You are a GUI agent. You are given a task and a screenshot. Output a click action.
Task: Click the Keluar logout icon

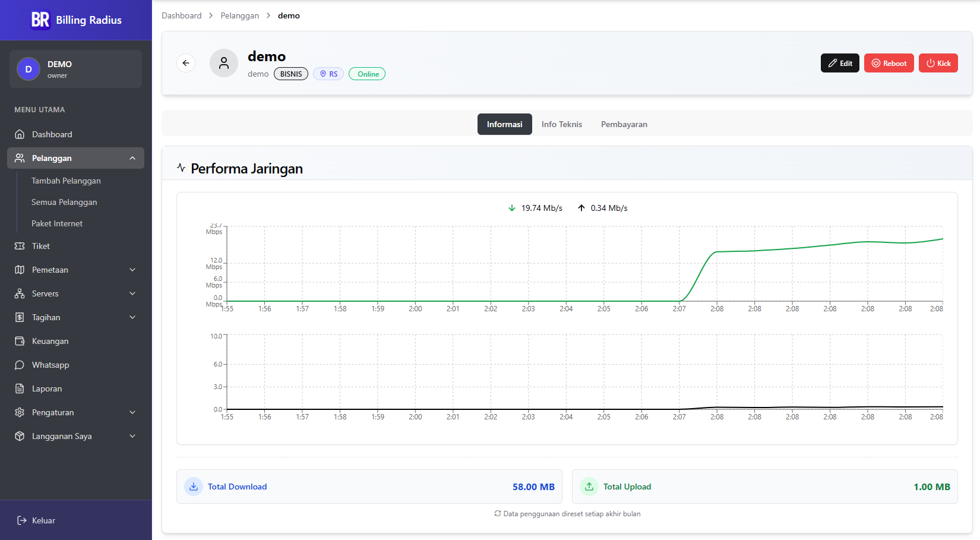tap(22, 520)
